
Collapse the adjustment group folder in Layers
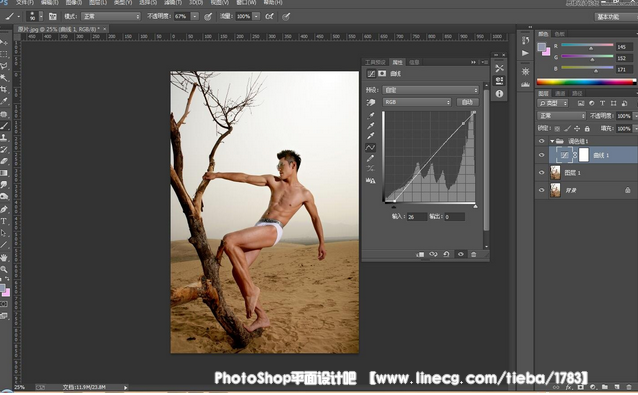pos(552,141)
